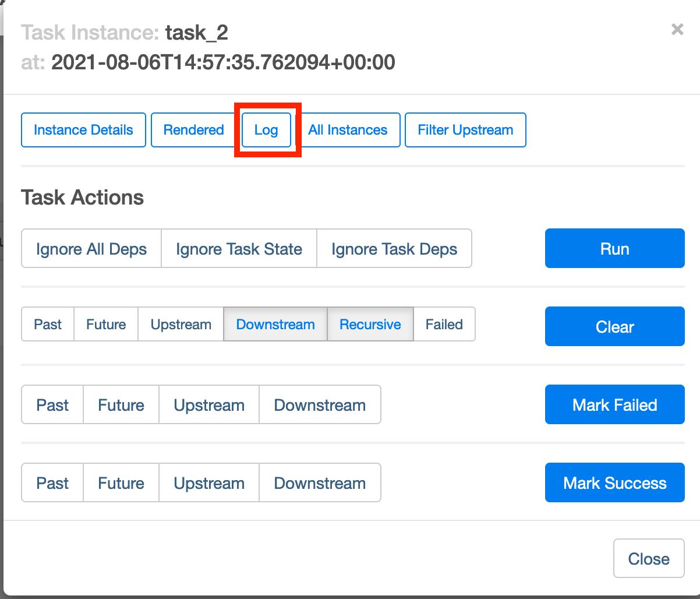Open the Instance Details view
700x599 pixels.
(83, 130)
